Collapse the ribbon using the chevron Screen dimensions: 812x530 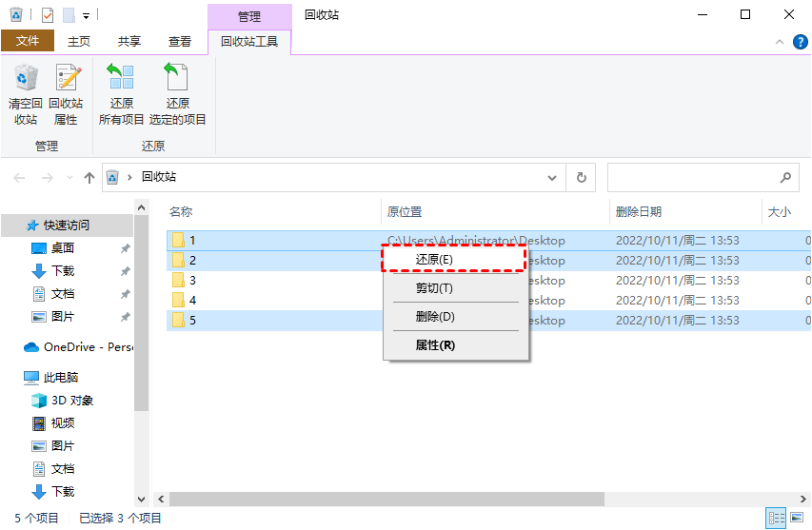[x=778, y=42]
